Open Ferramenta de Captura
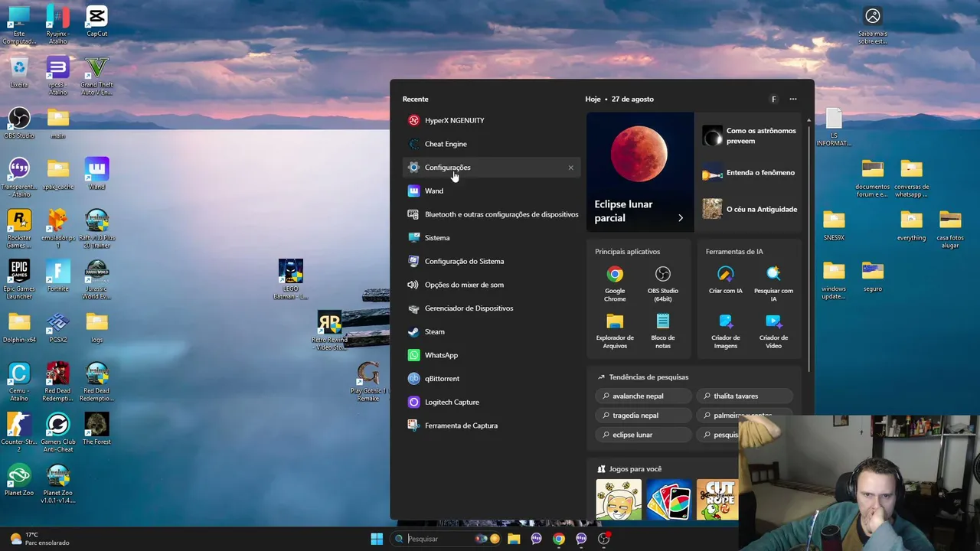The image size is (980, 551). (492, 425)
